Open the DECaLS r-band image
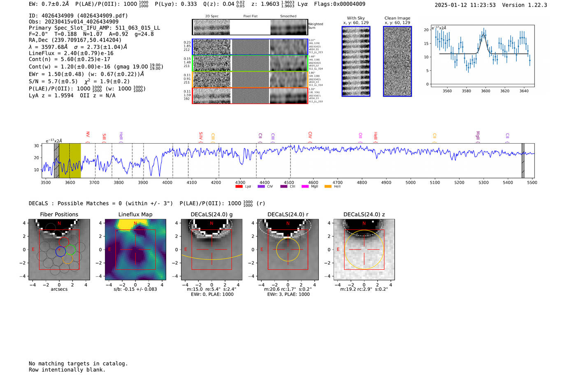 288,250
